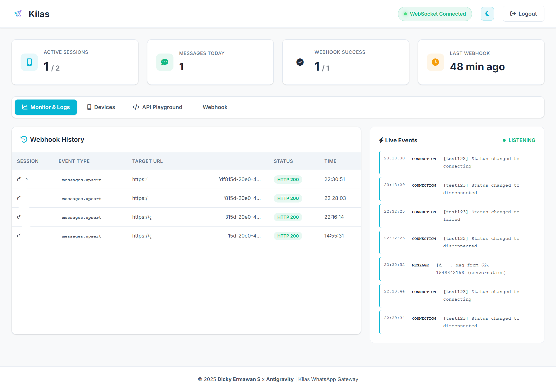This screenshot has height=392, width=556.
Task: Click the 22:32:25 failed status event
Action: [x=457, y=216]
